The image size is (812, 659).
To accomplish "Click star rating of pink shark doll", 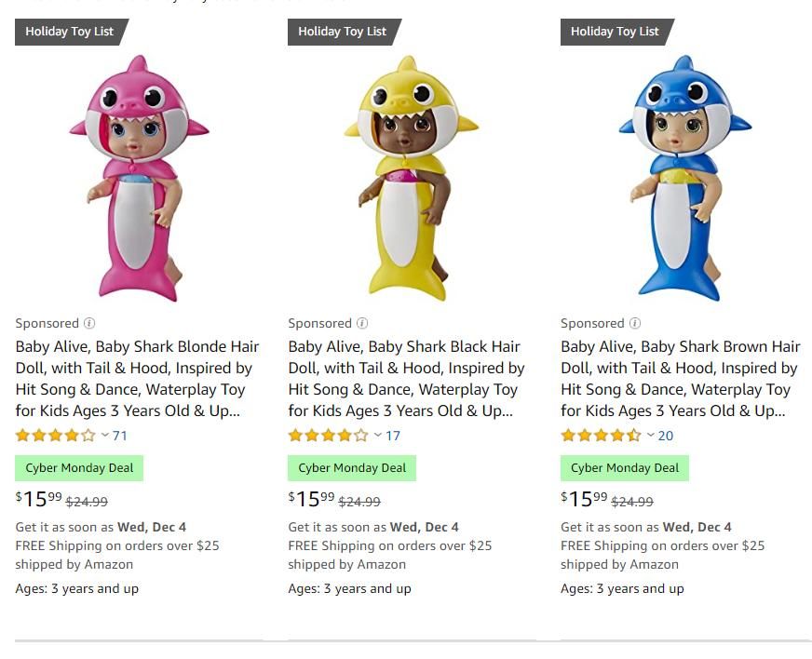I will coord(55,436).
